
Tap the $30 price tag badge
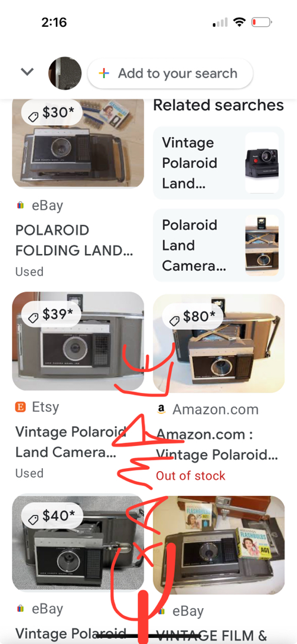(52, 113)
